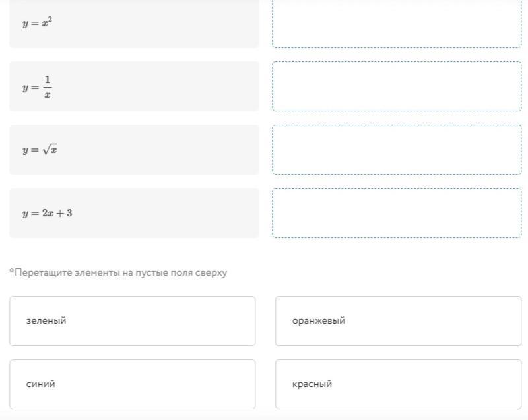
Task: Click the 'Перетащите элементы' hint text
Action: (x=118, y=272)
